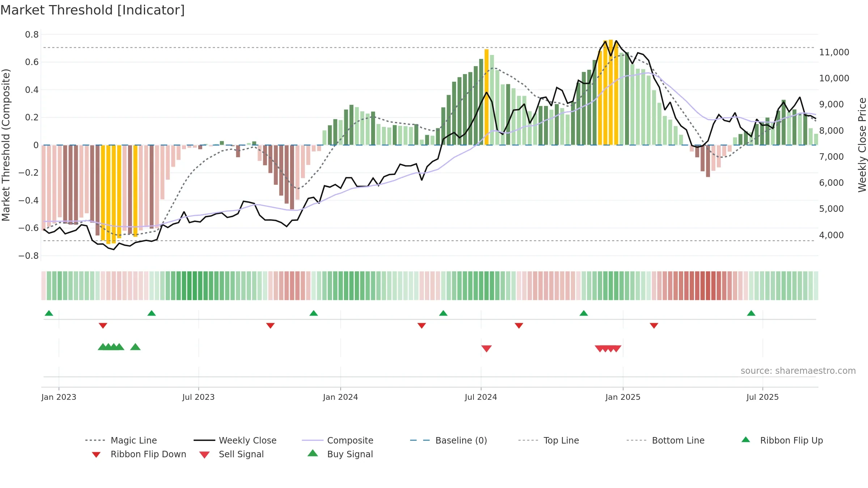
Task: Select the Ribbon Flip Up triangle around May 2024
Action: point(443,313)
